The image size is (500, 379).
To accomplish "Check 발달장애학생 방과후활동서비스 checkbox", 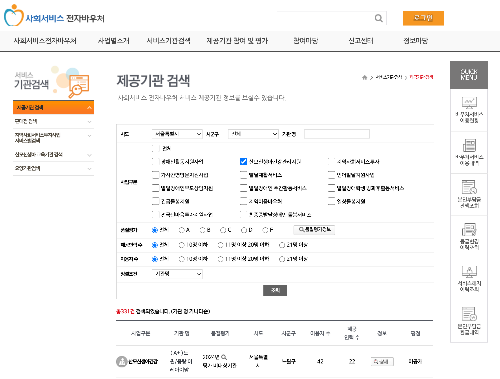I will 331,188.
